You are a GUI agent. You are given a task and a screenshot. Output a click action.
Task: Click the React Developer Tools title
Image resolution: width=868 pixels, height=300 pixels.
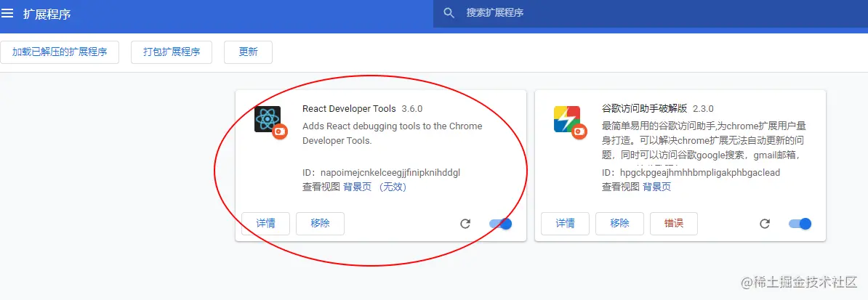coord(349,108)
